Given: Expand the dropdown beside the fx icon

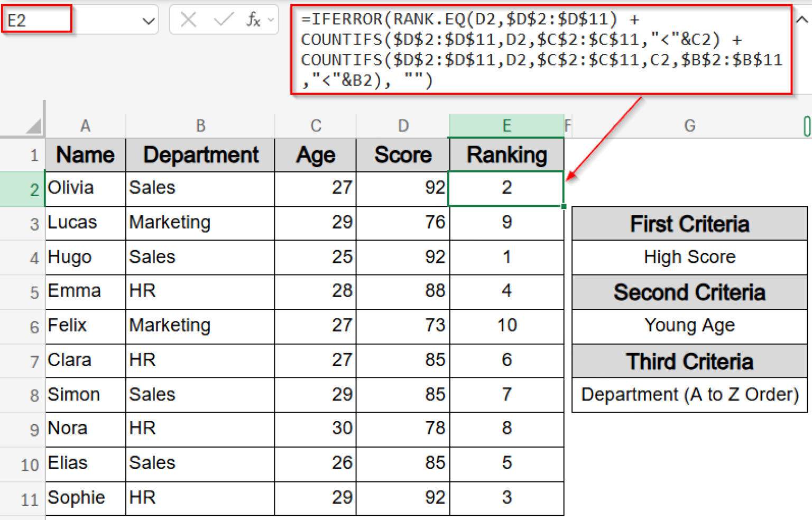Looking at the screenshot, I should click(x=270, y=20).
